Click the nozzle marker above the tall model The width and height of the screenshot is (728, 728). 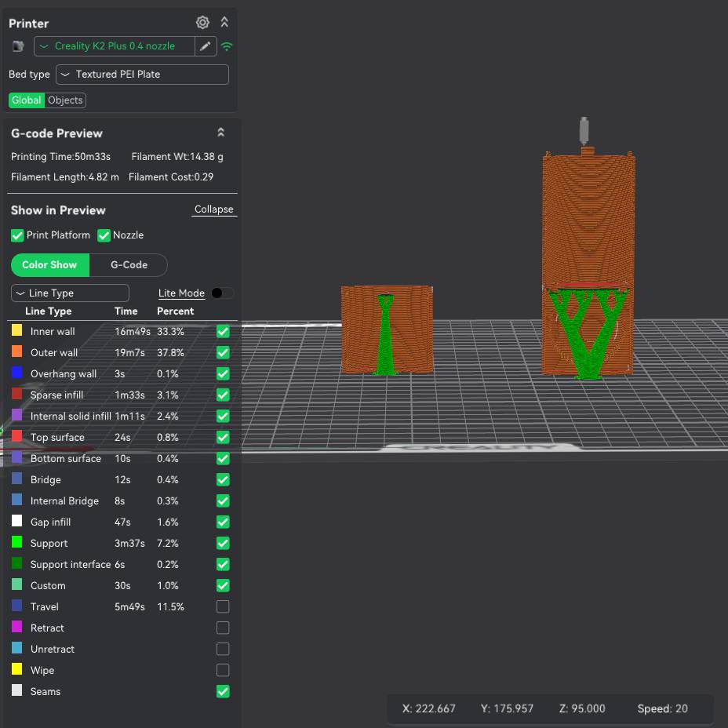pyautogui.click(x=584, y=131)
